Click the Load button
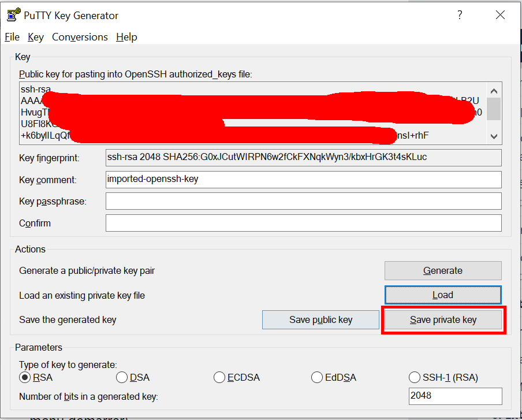The width and height of the screenshot is (522, 420). [443, 295]
